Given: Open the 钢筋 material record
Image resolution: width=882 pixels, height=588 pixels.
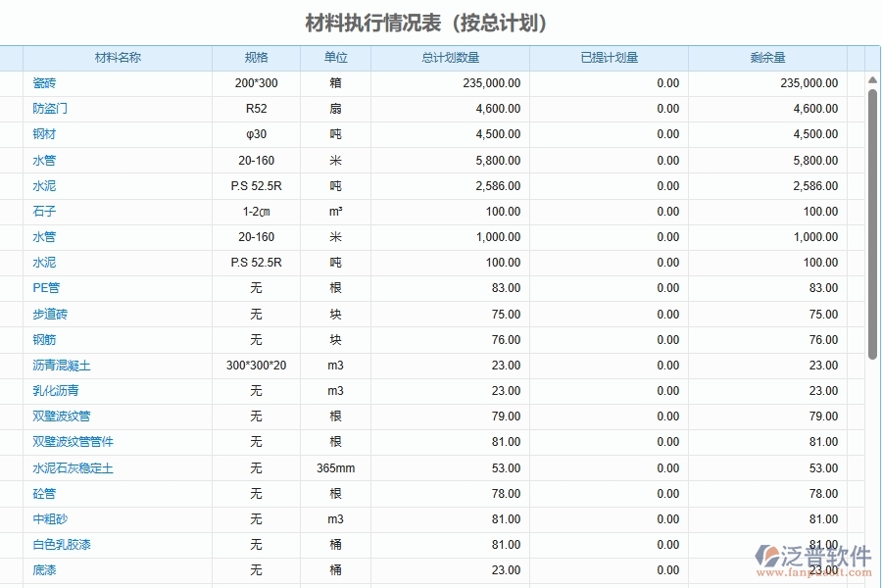Looking at the screenshot, I should 44,338.
